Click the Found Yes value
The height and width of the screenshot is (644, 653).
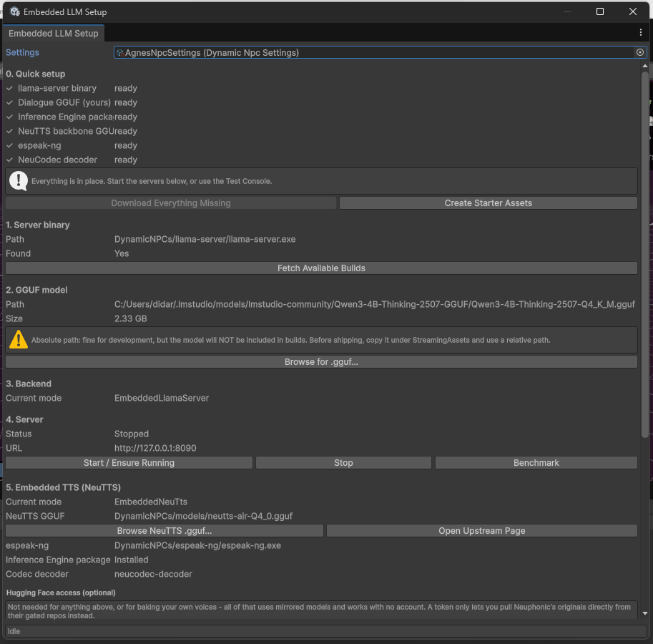pyautogui.click(x=122, y=253)
